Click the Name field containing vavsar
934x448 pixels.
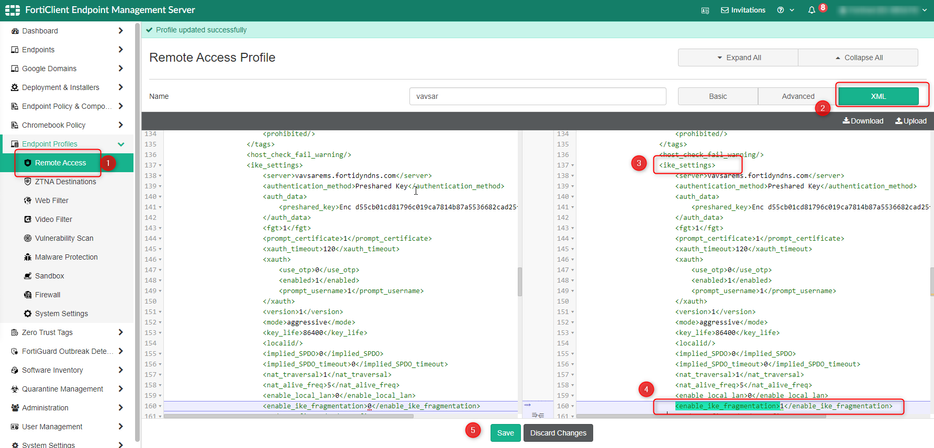click(538, 96)
